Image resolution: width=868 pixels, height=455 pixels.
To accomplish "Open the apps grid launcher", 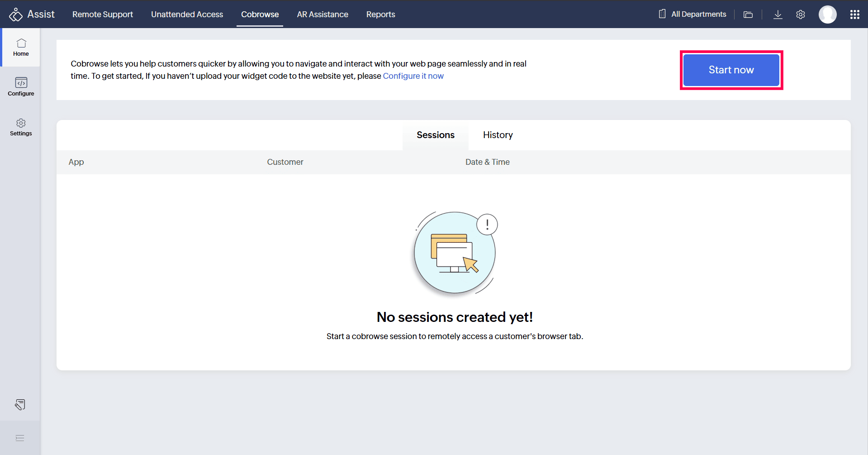I will pyautogui.click(x=854, y=14).
